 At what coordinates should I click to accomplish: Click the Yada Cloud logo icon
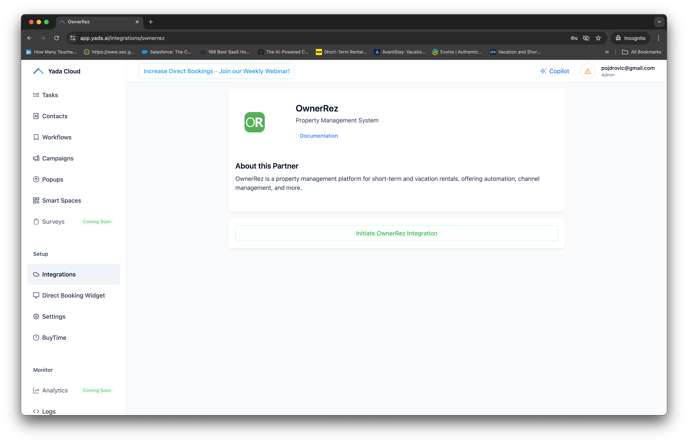coord(38,71)
